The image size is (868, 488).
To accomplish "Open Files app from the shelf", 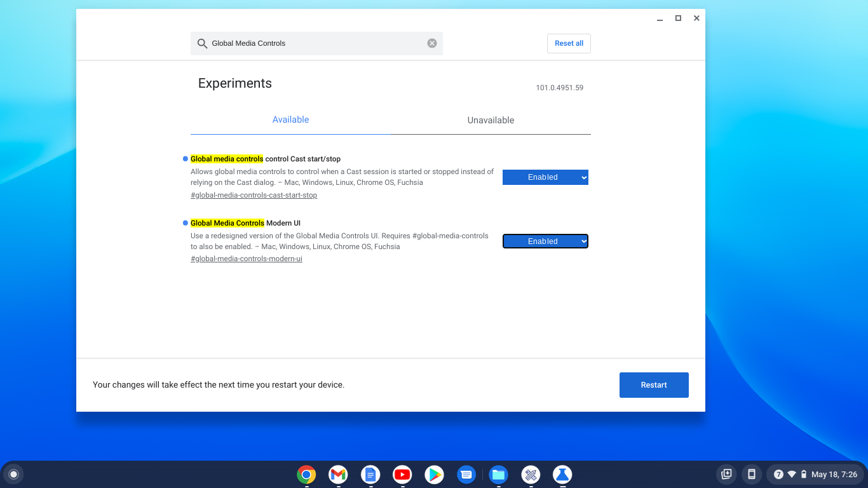I will coord(498,474).
